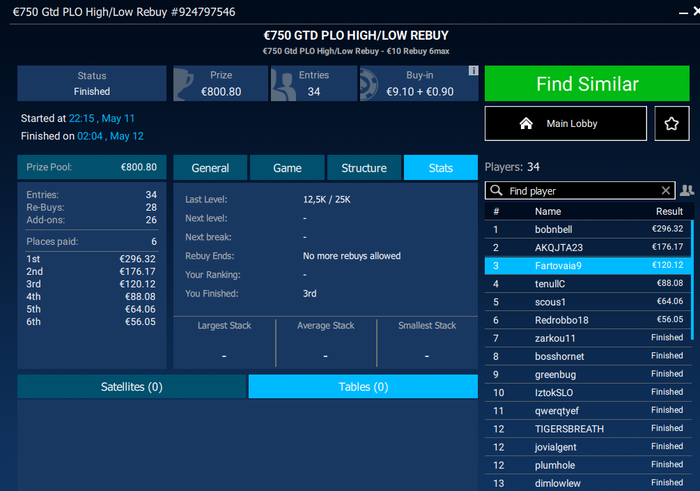Click the Smallest Stack label
Image resolution: width=700 pixels, height=491 pixels.
coord(427,325)
